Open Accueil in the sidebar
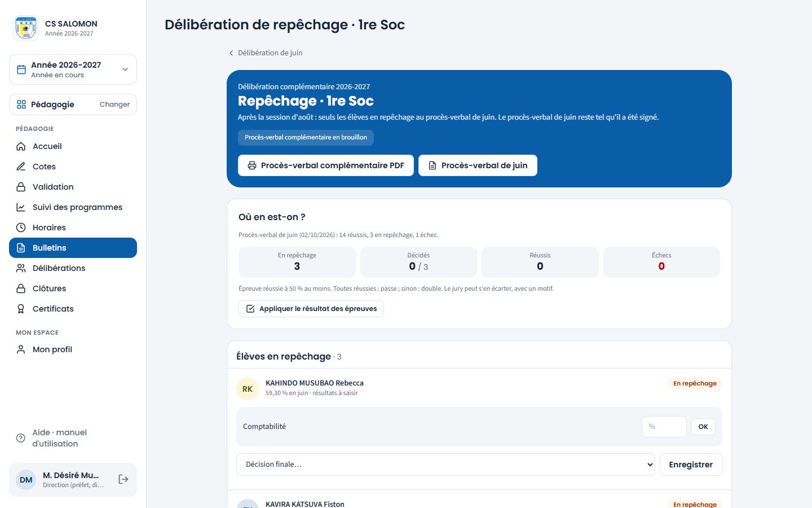The height and width of the screenshot is (508, 812). click(x=73, y=146)
